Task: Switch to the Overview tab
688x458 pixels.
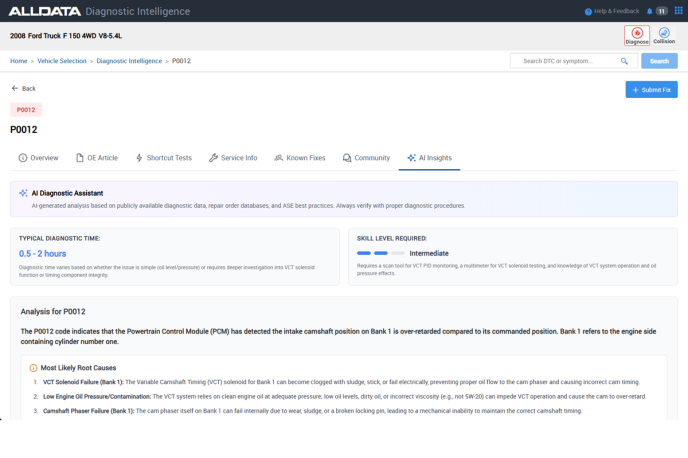Action: point(38,157)
